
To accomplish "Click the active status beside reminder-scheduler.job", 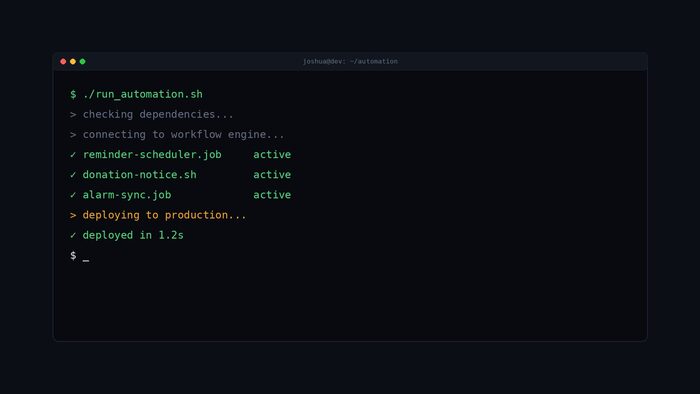I will click(x=272, y=155).
